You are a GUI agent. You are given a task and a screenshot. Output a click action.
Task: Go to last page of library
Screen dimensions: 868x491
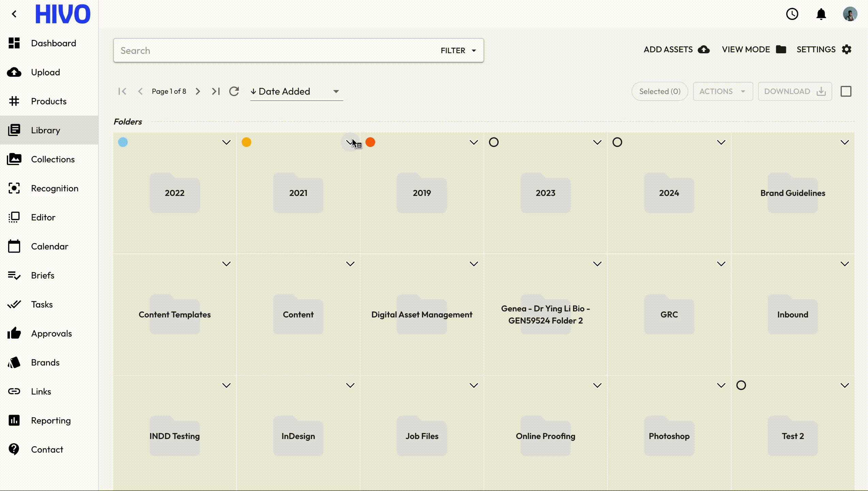pyautogui.click(x=216, y=91)
